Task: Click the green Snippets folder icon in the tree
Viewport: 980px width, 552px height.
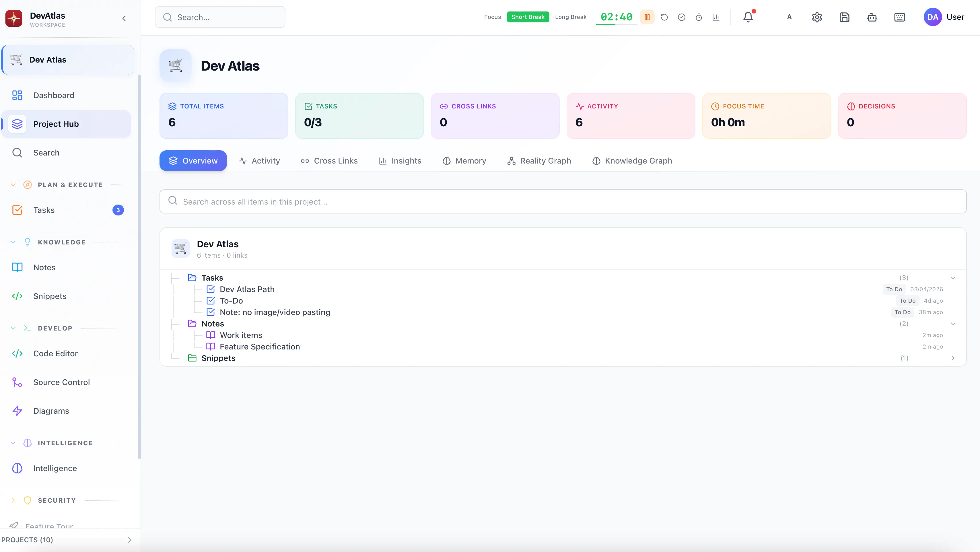Action: click(x=192, y=358)
